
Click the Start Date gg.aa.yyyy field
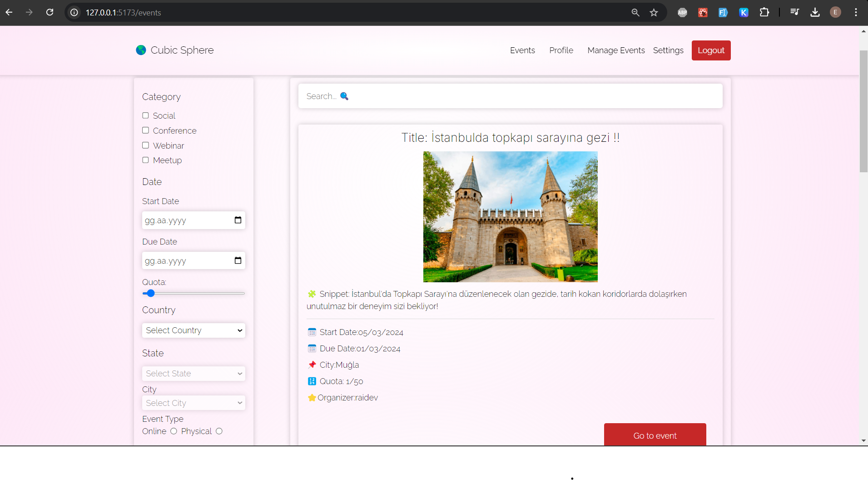pyautogui.click(x=193, y=220)
